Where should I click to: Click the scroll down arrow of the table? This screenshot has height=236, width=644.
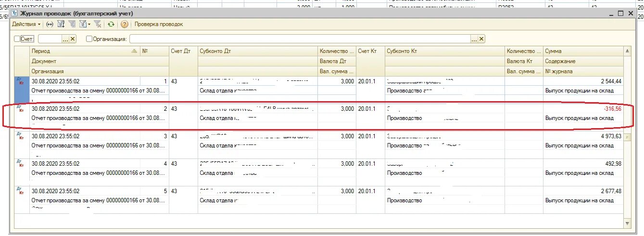627,224
